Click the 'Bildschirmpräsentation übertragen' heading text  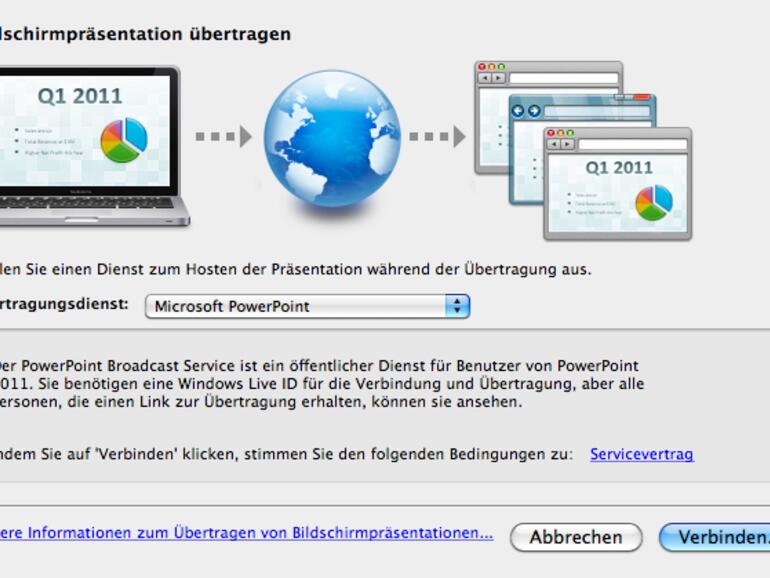point(145,34)
